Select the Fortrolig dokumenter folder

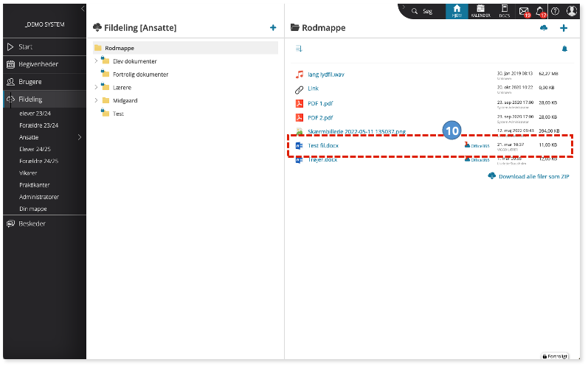pos(141,74)
